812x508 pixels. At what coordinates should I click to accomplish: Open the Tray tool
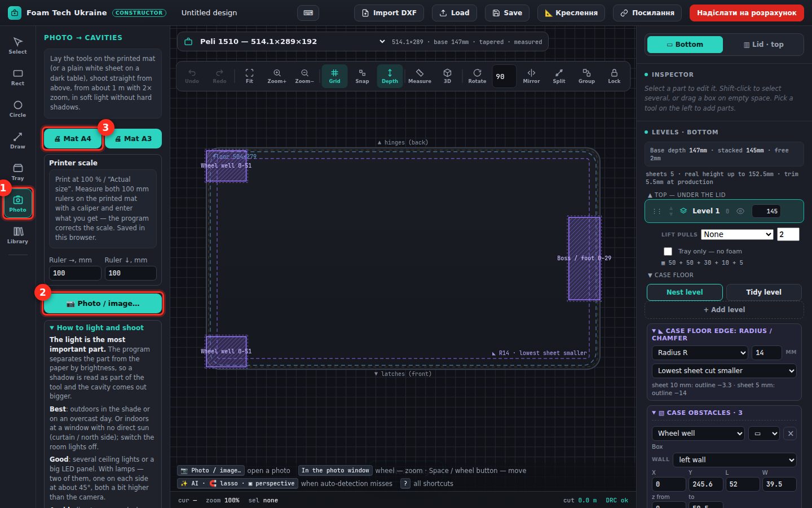pos(17,172)
